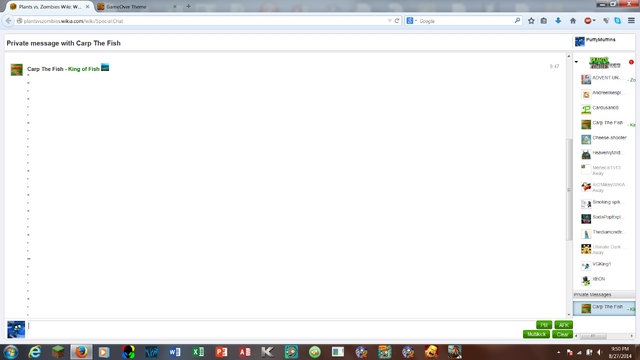This screenshot has height=360, width=640.
Task: Open the Carp The Fish private message
Action: 604,308
